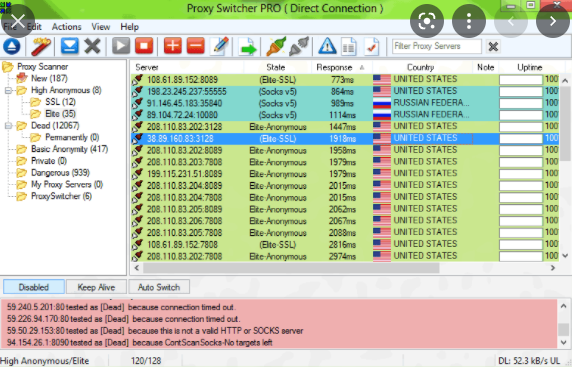The image size is (572, 367).
Task: Start testing with the gray play button
Action: tap(121, 46)
